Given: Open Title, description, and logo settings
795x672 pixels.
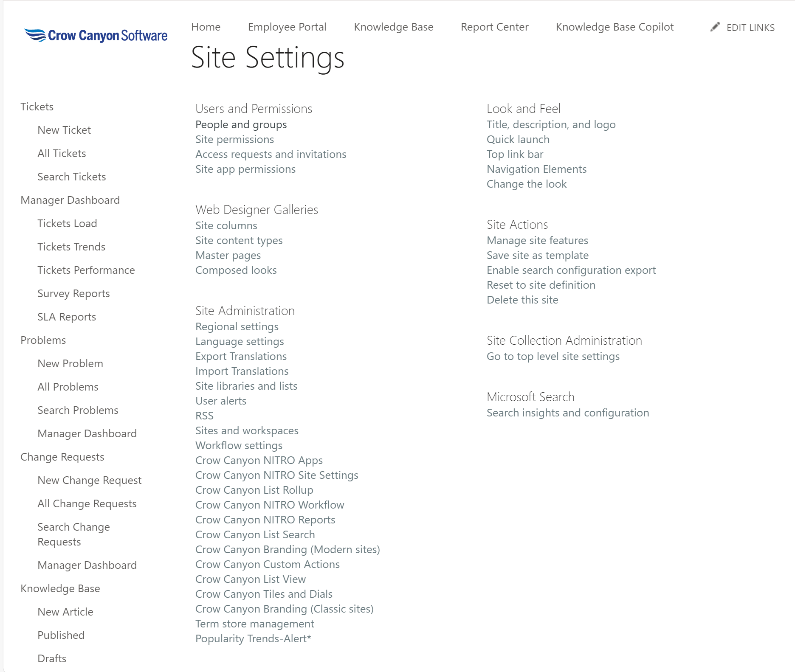Looking at the screenshot, I should coord(551,125).
